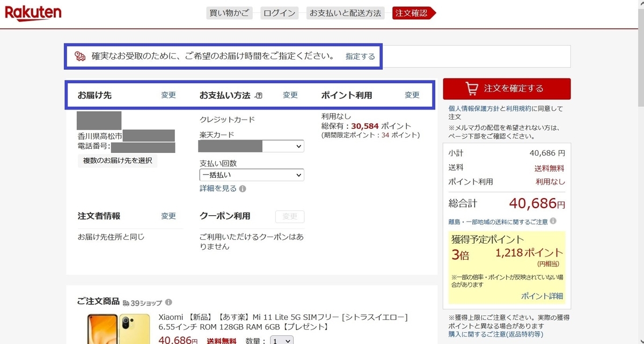Click 変更 next to お支払い方法
644x344 pixels.
point(290,95)
